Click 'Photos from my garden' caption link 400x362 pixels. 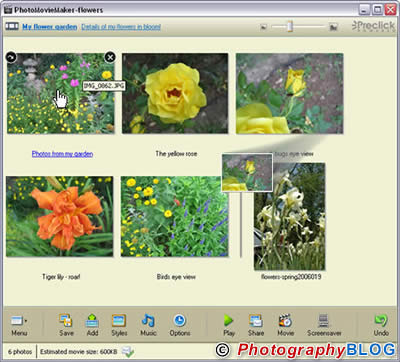[62, 154]
